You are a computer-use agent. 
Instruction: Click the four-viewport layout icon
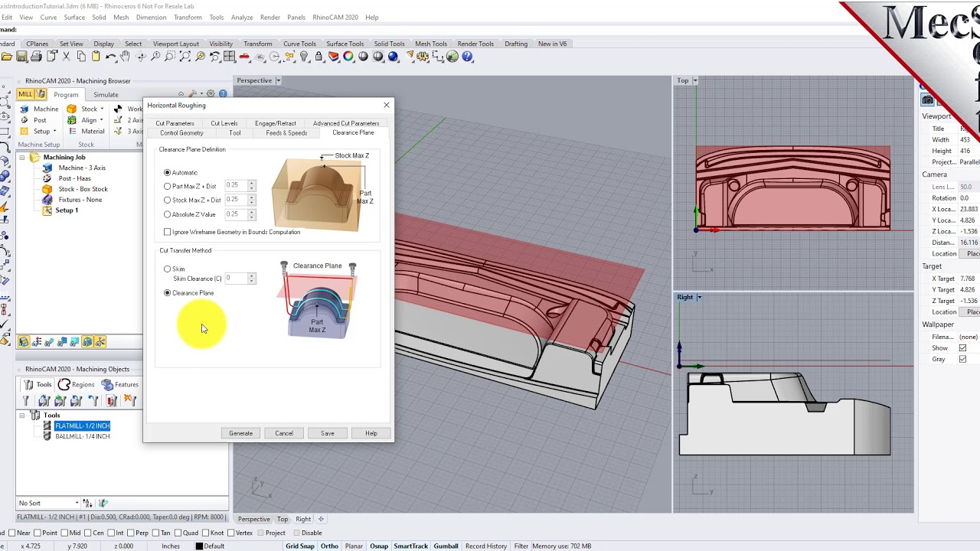coord(229,57)
